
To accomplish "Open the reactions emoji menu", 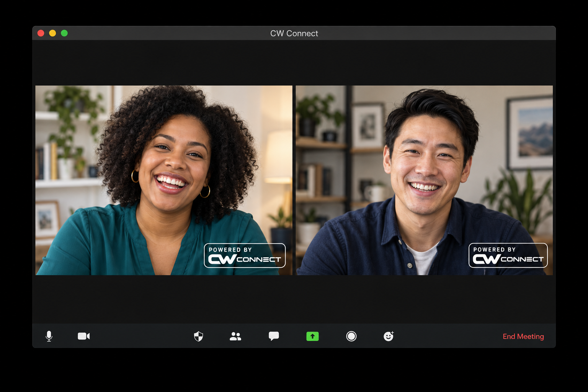I will pyautogui.click(x=389, y=336).
